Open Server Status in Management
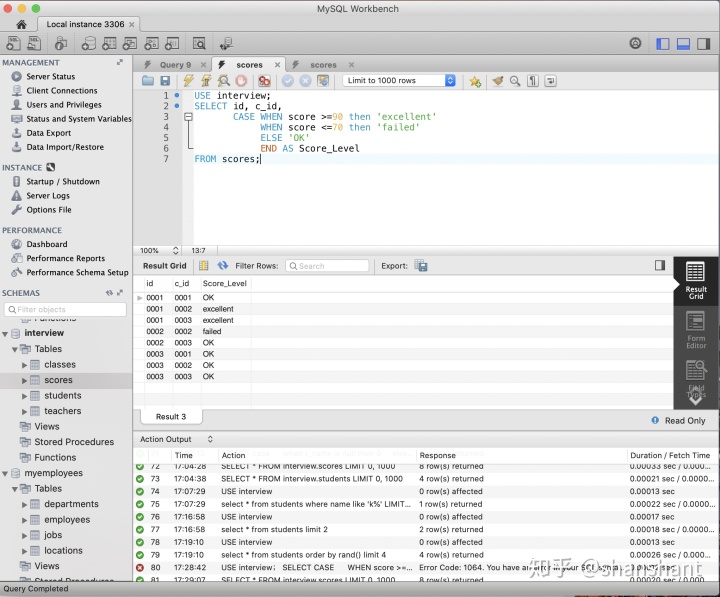The width and height of the screenshot is (720, 597). click(x=51, y=76)
